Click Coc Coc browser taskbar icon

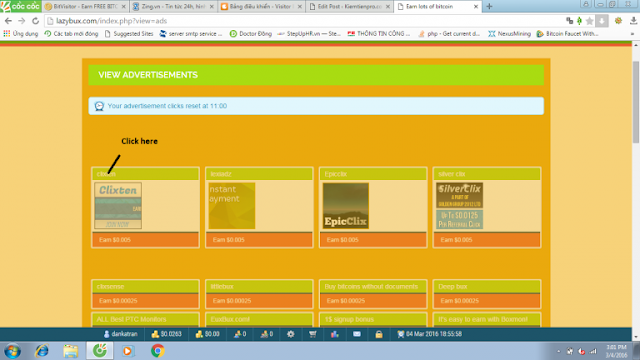point(100,351)
